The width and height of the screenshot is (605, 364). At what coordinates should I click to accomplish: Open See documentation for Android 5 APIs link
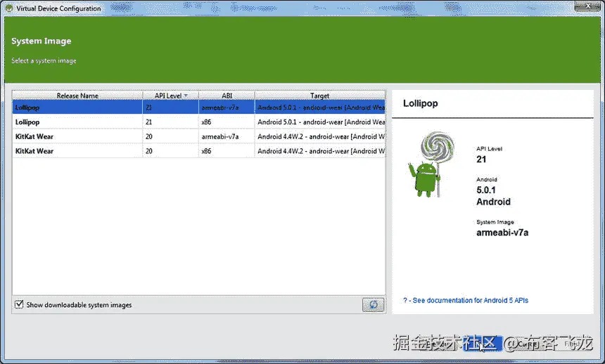(466, 300)
